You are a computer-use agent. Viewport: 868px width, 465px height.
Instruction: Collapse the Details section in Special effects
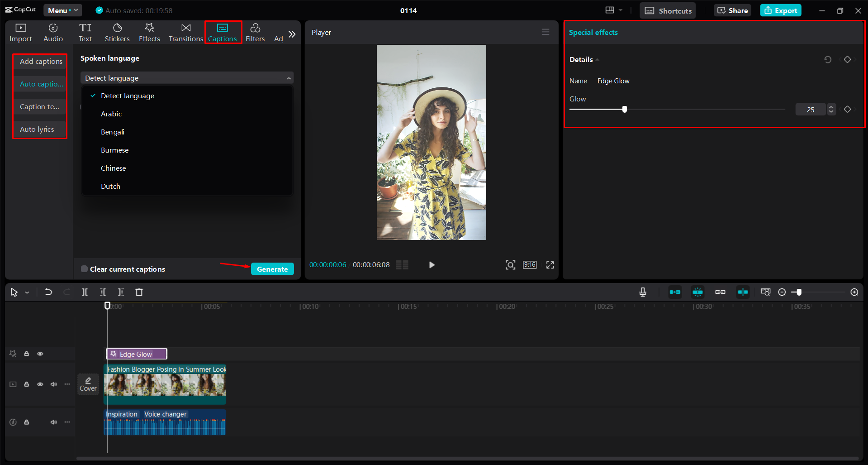pos(597,59)
